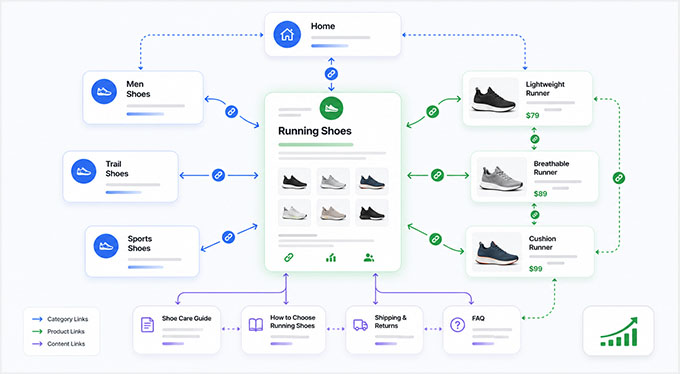This screenshot has height=374, width=680.
Task: Click link icon on dashed line right of Breathable Runner
Action: click(x=619, y=177)
